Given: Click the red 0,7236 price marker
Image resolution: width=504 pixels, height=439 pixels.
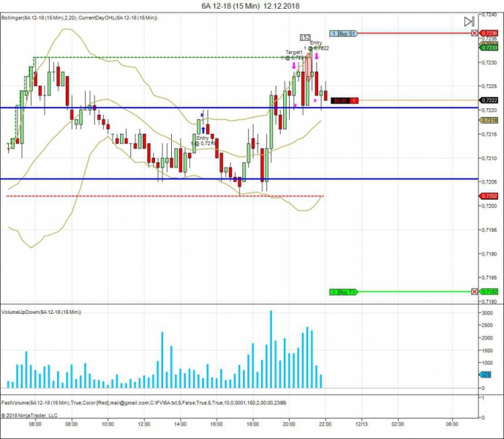Looking at the screenshot, I should point(489,33).
